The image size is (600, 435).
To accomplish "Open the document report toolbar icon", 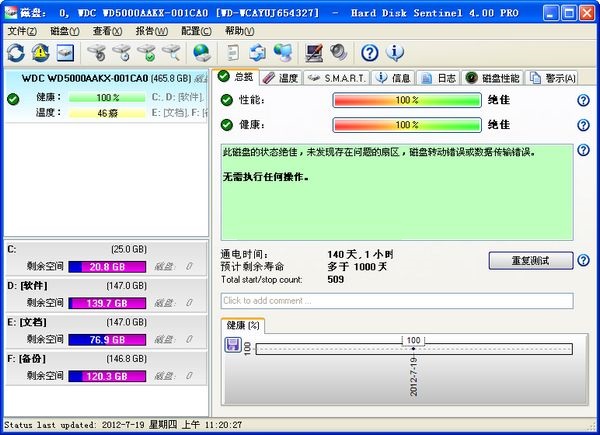I will pyautogui.click(x=233, y=52).
